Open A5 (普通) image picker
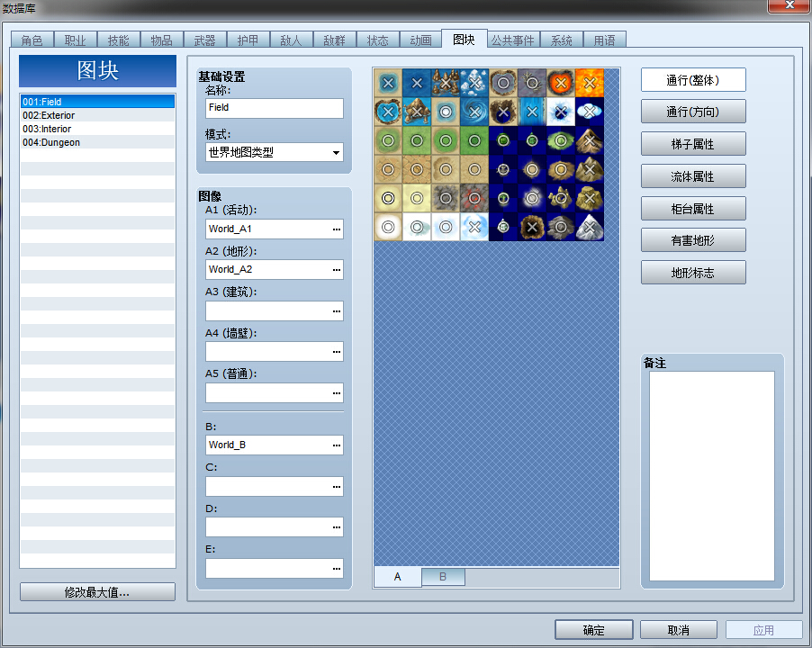Screen dimensions: 812x648 337,392
